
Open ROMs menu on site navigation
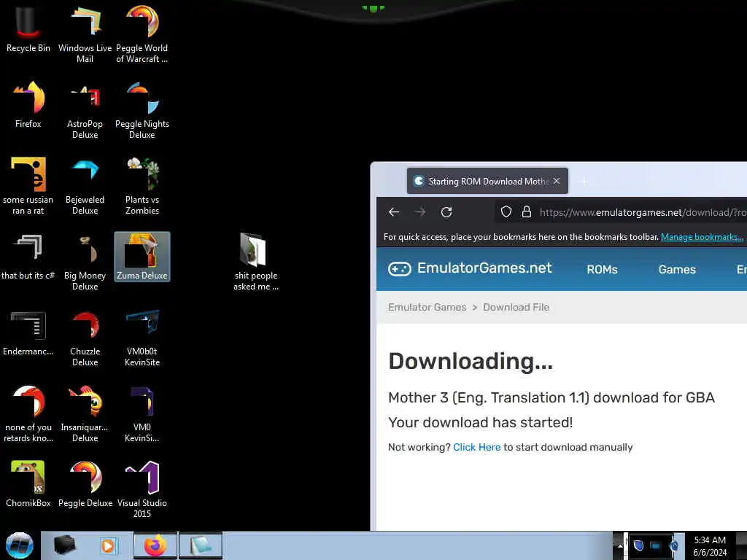tap(602, 270)
